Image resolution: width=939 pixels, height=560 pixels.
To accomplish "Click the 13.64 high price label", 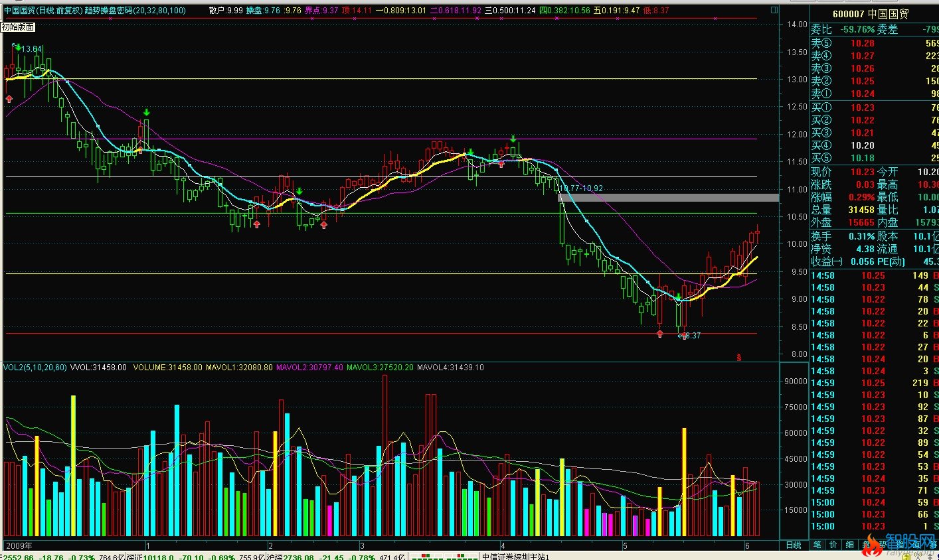I will (32, 49).
